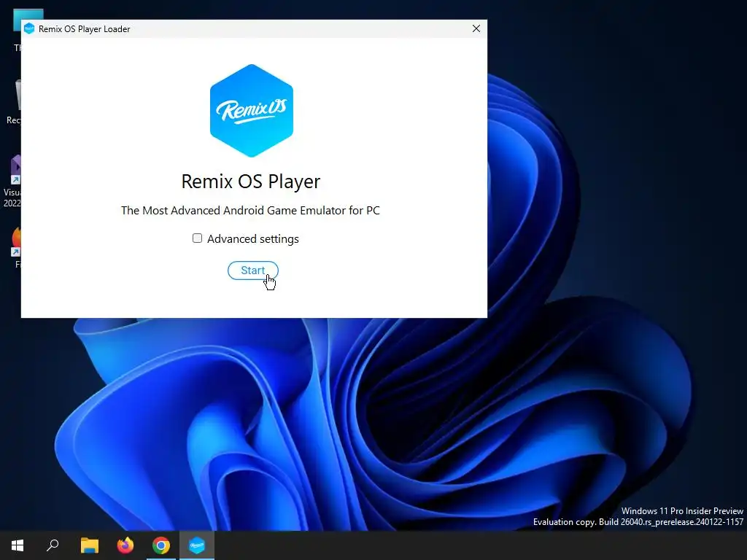Viewport: 747px width, 560px height.
Task: Click the "The Most Advanced Android Game Emulator" tagline
Action: (250, 211)
